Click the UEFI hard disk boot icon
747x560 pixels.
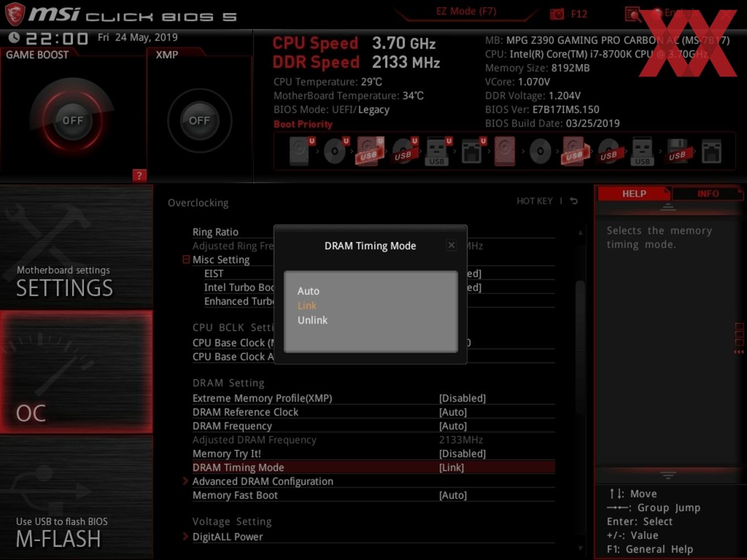300,151
